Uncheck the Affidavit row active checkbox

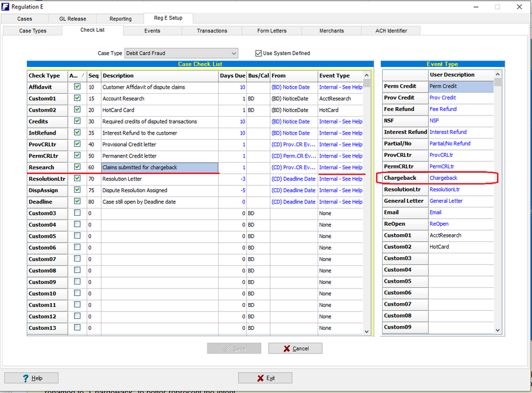pos(77,87)
